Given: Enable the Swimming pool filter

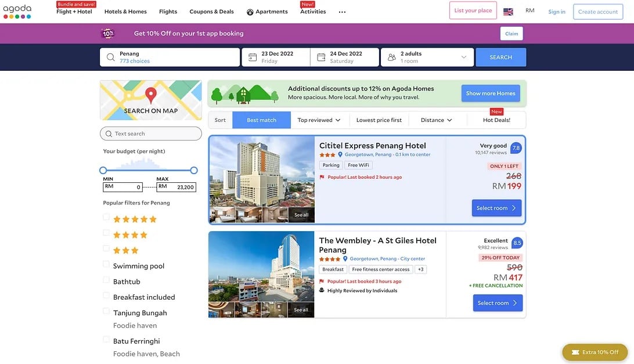Looking at the screenshot, I should 106,264.
